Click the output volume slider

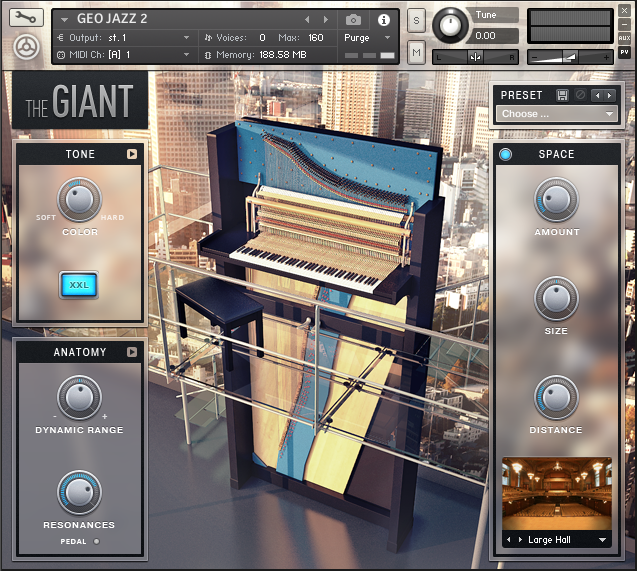[570, 57]
